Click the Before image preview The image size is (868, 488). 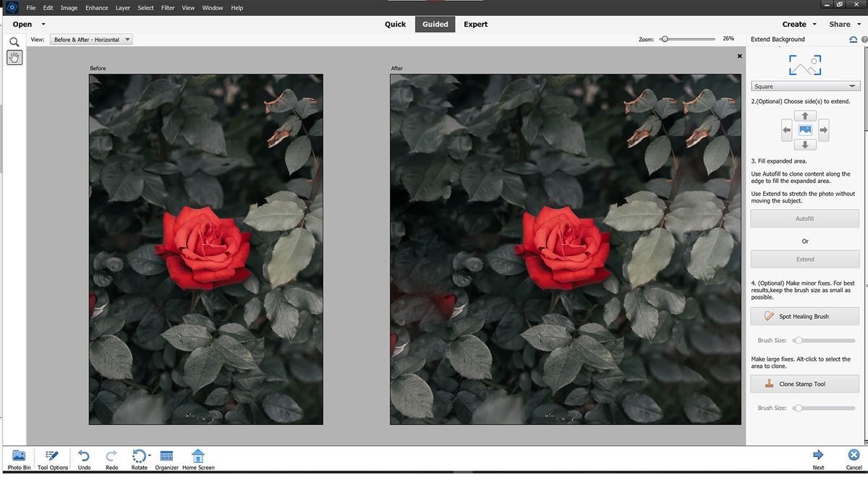coord(206,249)
